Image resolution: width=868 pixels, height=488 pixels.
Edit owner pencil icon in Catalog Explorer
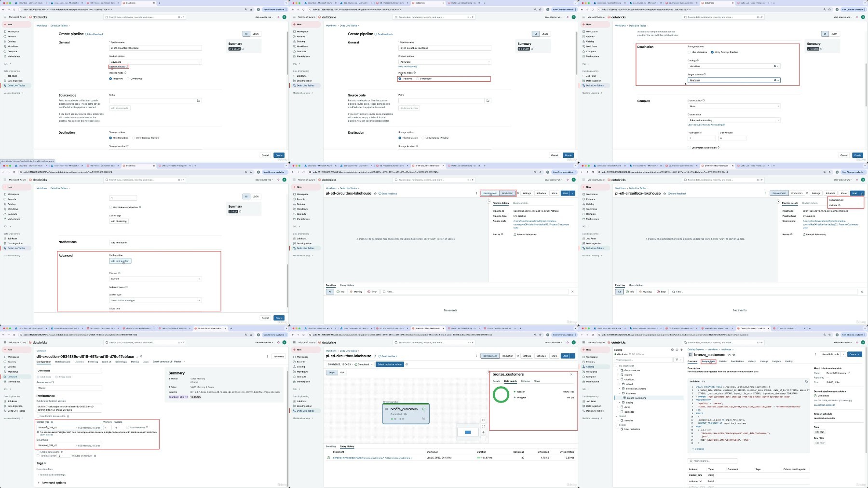[849, 373]
